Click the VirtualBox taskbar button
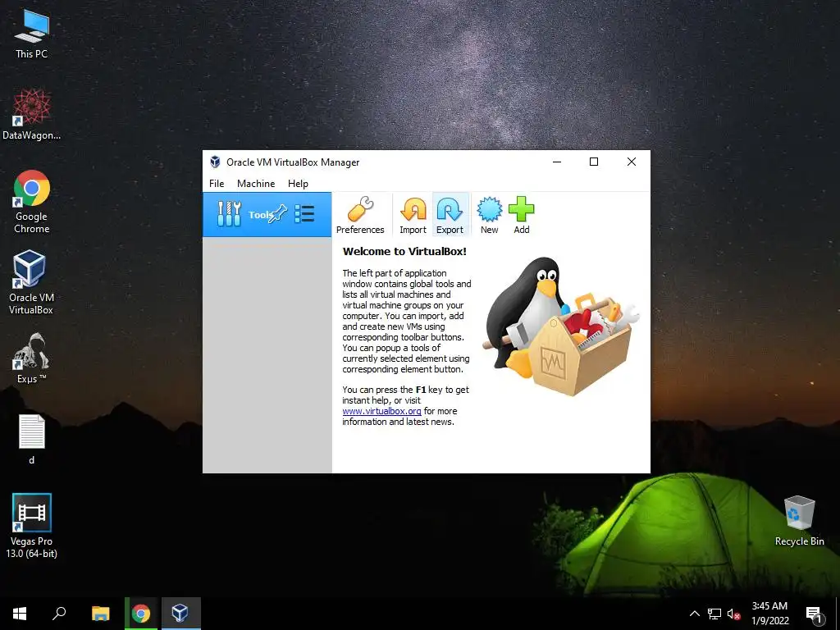Screen dimensions: 840x630 180,614
